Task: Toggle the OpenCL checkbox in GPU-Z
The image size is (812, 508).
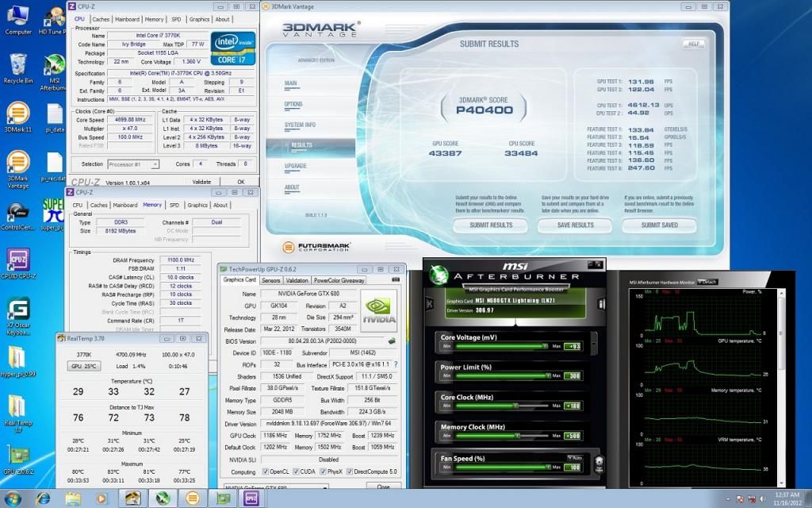Action: [x=266, y=471]
